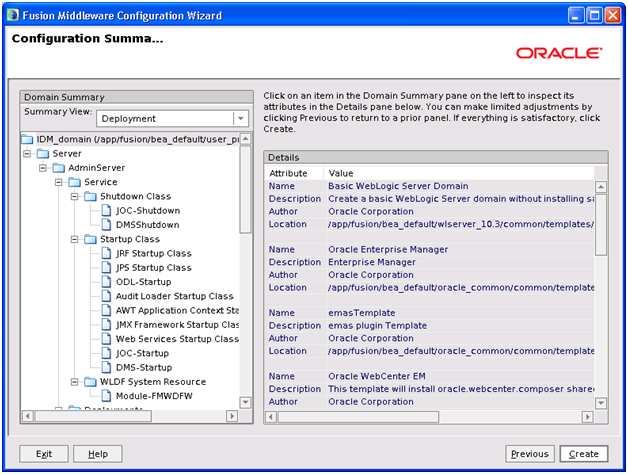Click the Enterprise Manager description value
This screenshot has width=628, height=474.
(372, 262)
